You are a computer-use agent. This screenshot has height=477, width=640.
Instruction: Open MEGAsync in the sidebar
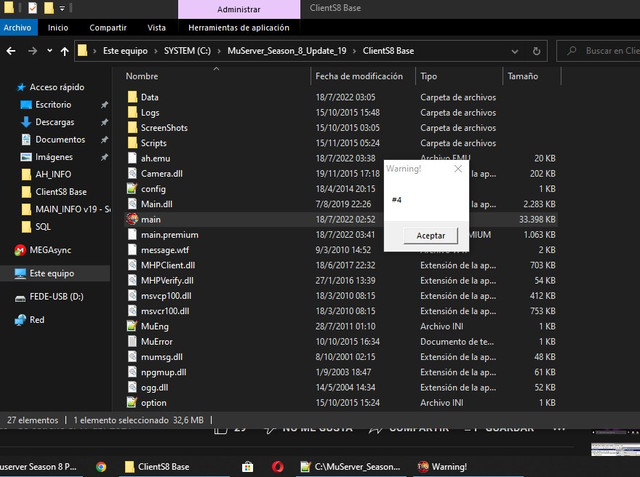tap(50, 250)
